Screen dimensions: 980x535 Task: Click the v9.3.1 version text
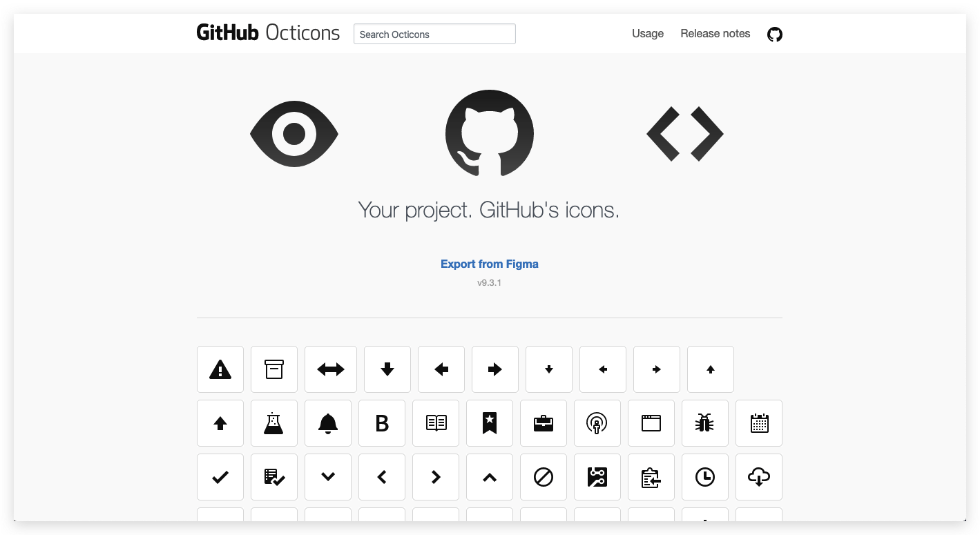click(x=489, y=283)
